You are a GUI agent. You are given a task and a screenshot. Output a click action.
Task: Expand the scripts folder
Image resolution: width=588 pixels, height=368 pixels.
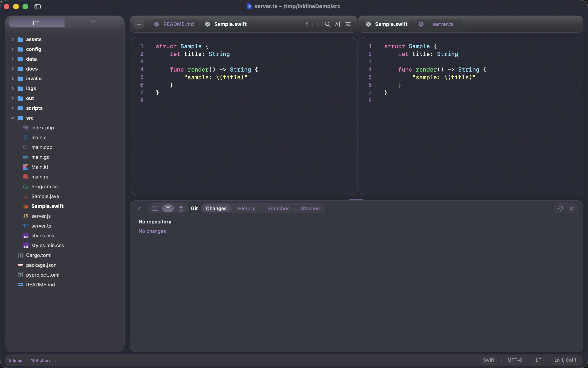13,108
